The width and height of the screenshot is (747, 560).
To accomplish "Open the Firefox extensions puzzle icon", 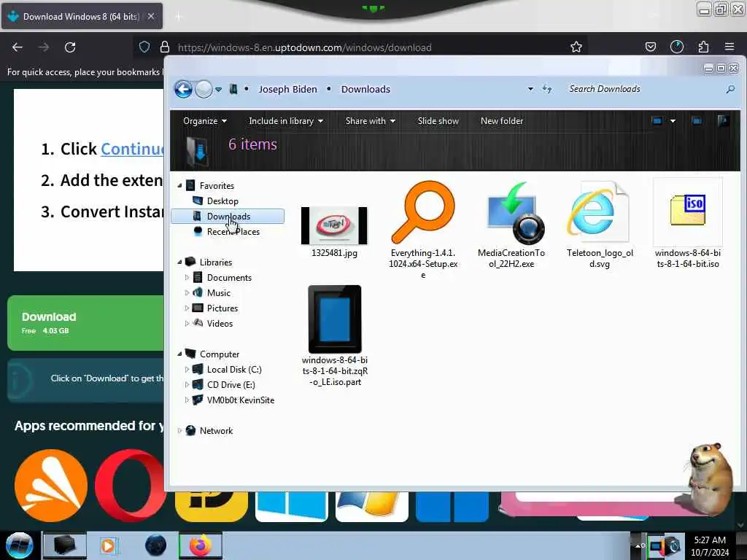I will pyautogui.click(x=703, y=47).
